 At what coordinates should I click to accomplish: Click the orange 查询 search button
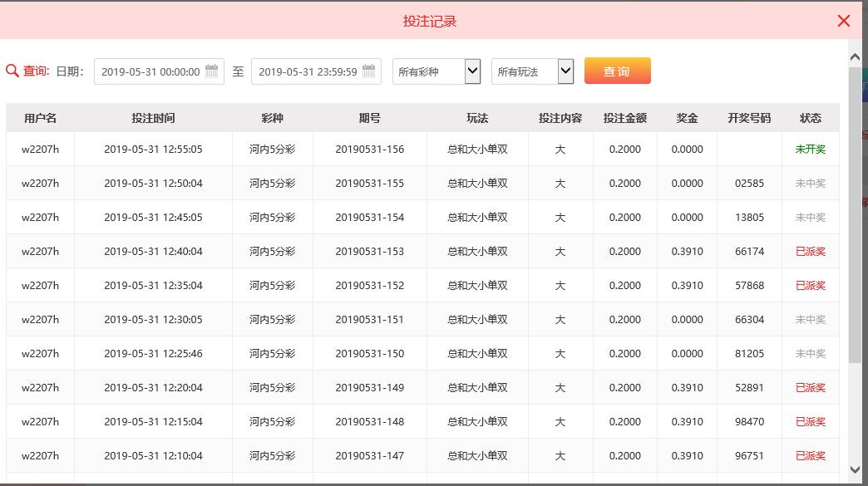click(617, 71)
